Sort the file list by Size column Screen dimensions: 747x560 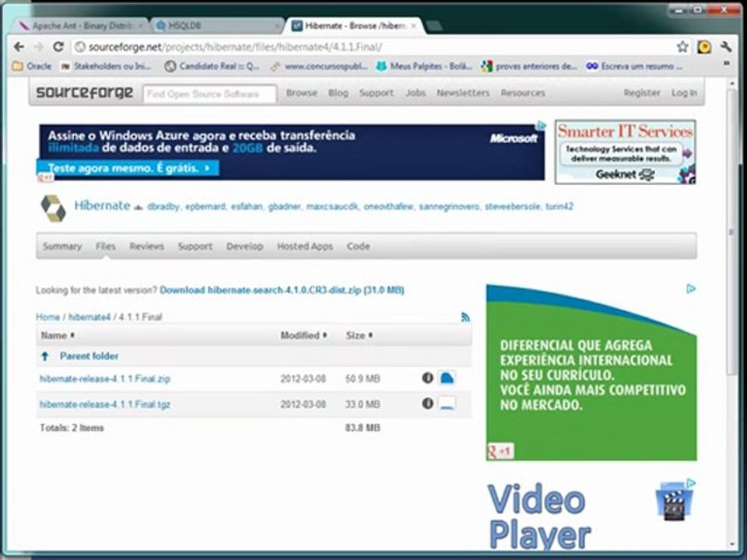click(359, 335)
